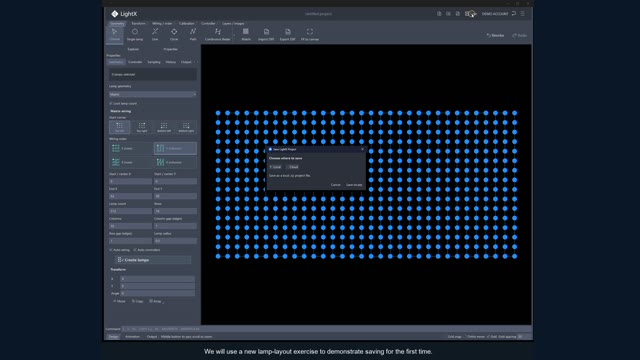
Task: Click the Redo button
Action: click(520, 36)
